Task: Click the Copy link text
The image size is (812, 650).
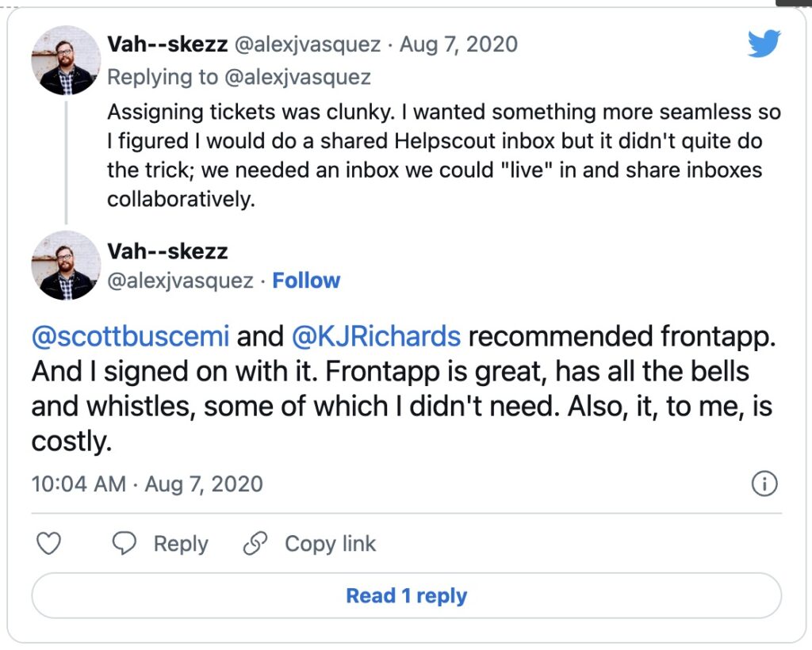Action: [x=330, y=544]
